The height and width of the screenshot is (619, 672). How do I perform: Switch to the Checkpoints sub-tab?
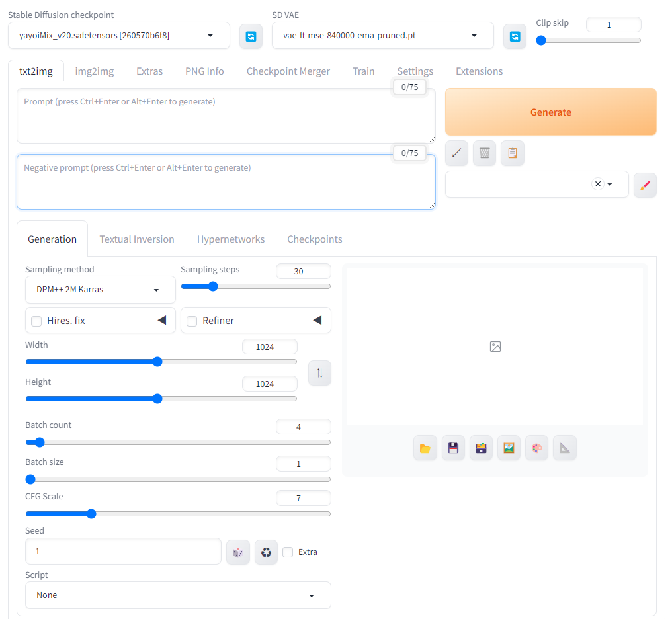point(315,239)
